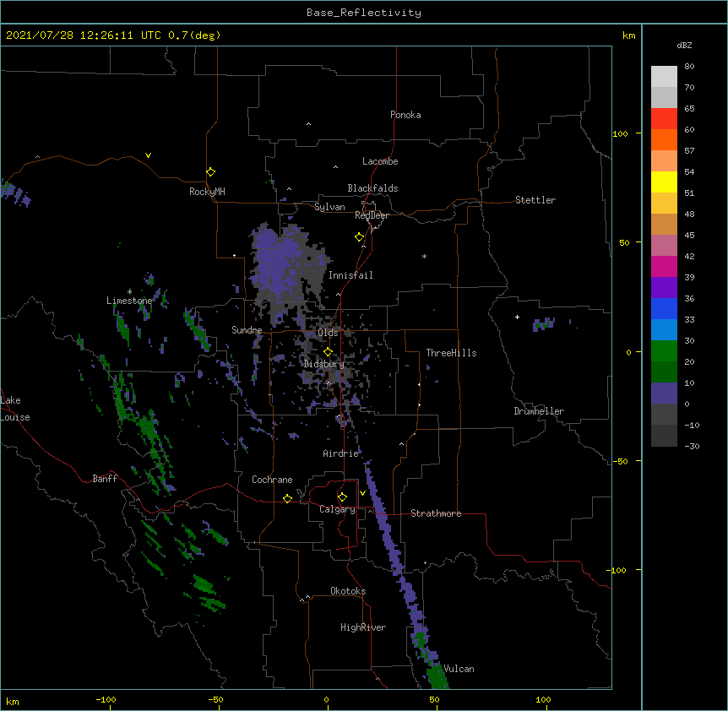
Task: Click the RedDeer city label
Action: tap(372, 215)
